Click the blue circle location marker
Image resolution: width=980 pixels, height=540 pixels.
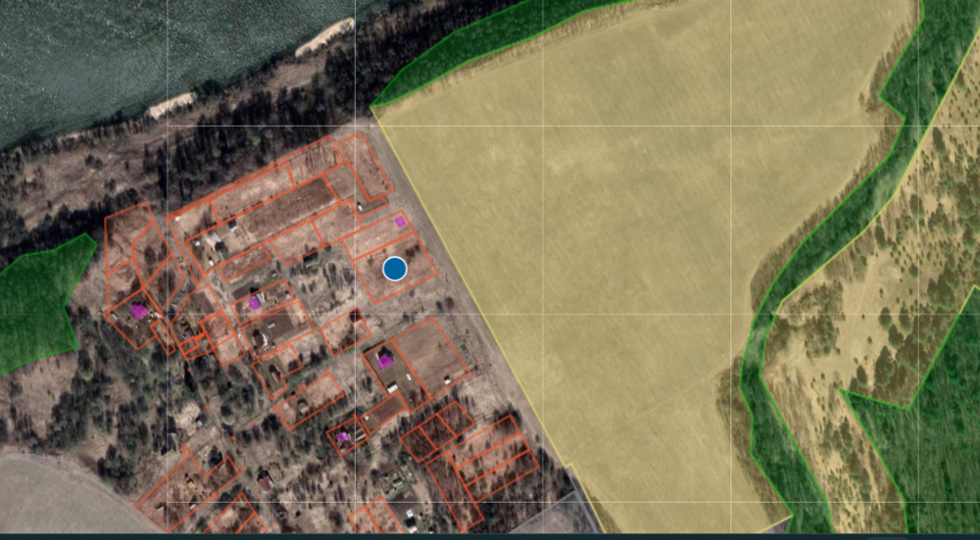[395, 268]
